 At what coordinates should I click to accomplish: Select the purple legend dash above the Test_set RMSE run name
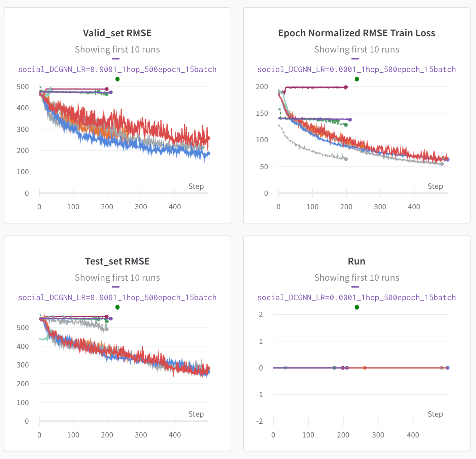116,286
